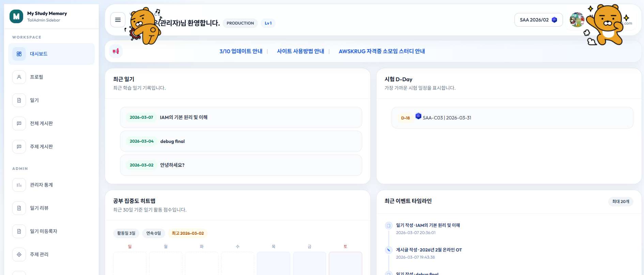Go to 일기 in sidebar
Viewport: 644px width, 275px height.
[x=51, y=100]
